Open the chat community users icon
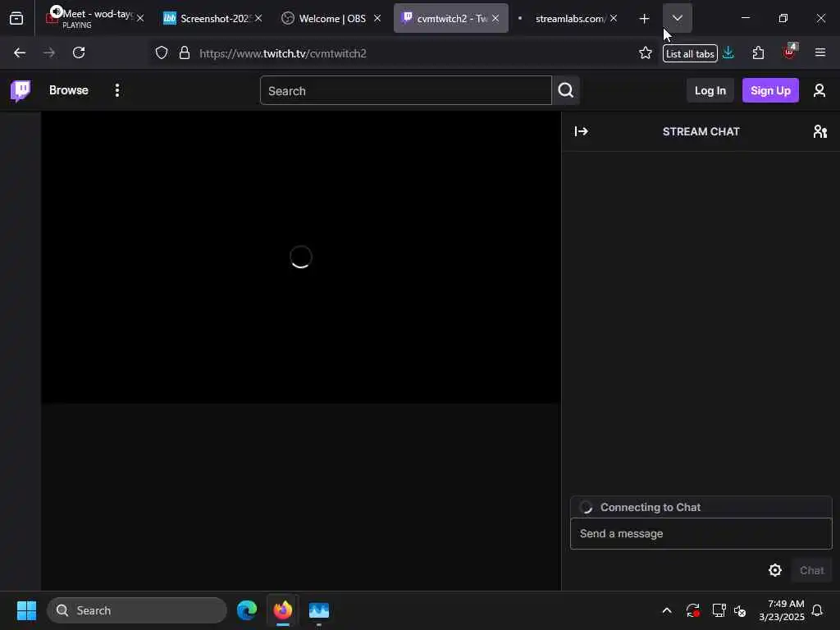Viewport: 840px width, 630px height. (x=819, y=131)
